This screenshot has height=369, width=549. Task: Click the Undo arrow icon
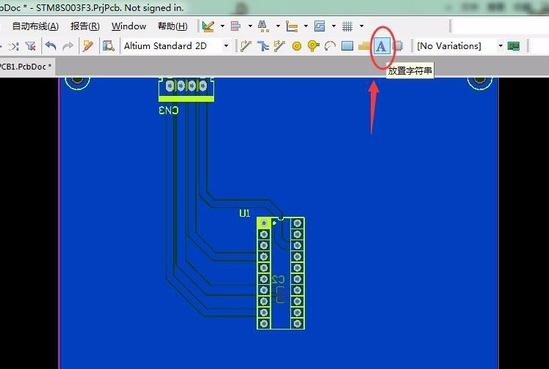pyautogui.click(x=51, y=46)
